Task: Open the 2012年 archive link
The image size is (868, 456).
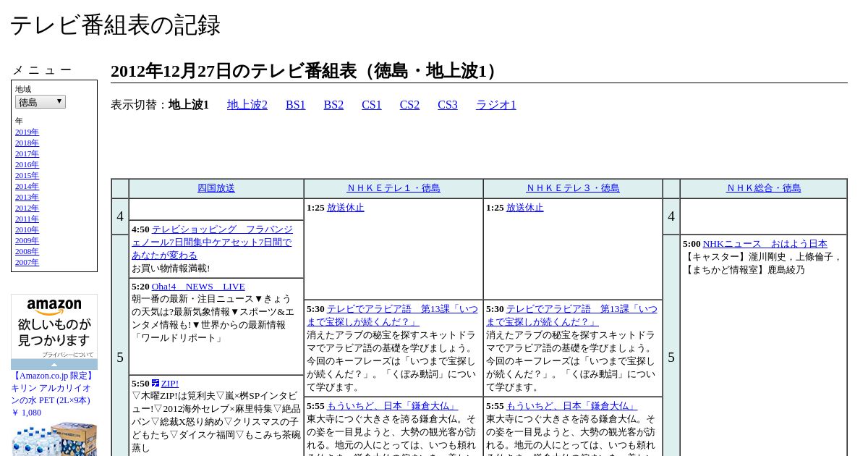Action: (x=27, y=208)
